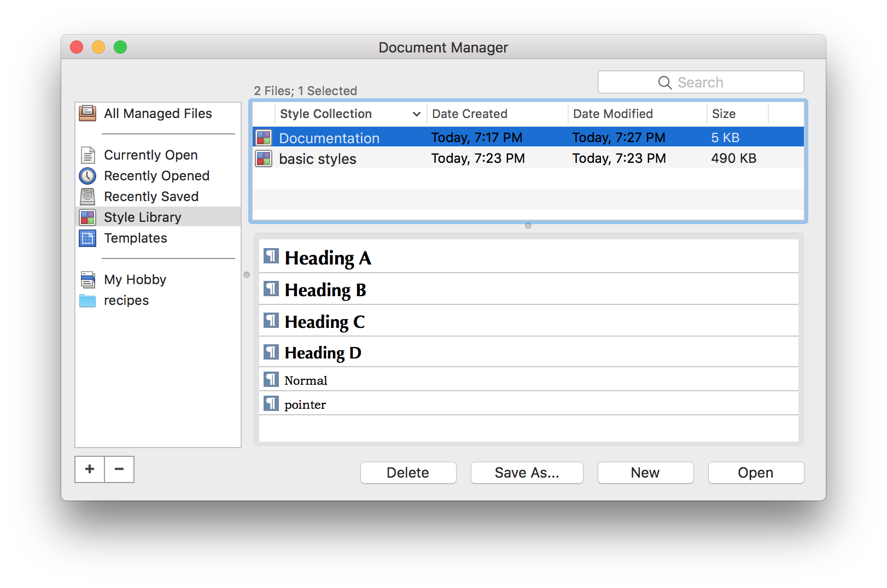Click the Templates blueprint icon
The image size is (887, 588).
click(x=87, y=238)
